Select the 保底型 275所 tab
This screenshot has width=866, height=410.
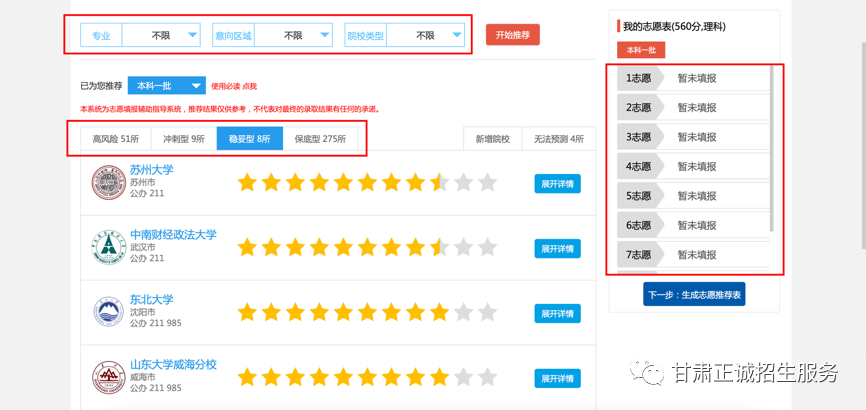[320, 139]
